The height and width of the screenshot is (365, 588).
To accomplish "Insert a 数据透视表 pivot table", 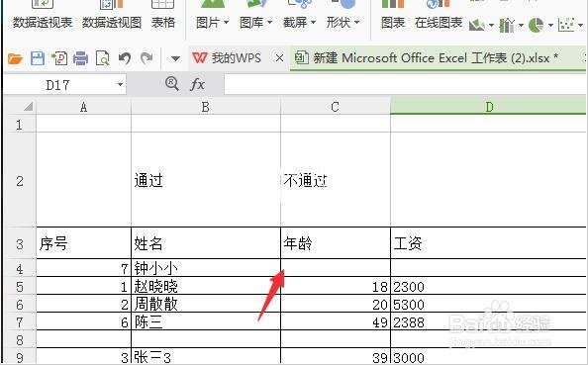I will (43, 15).
